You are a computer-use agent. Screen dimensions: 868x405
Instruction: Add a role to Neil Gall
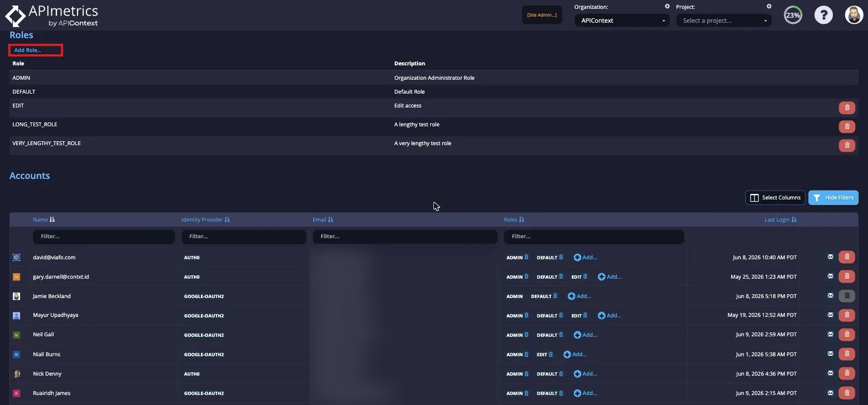click(x=585, y=335)
